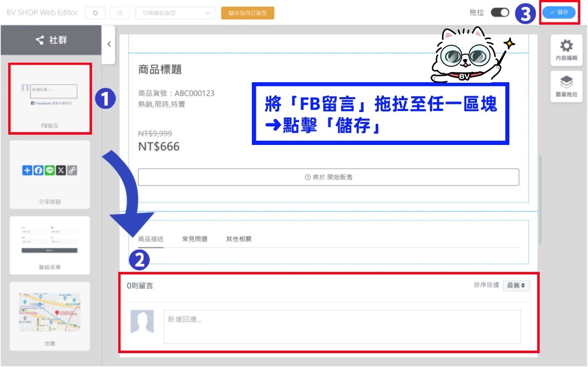
Task: Click the 排序依據 label
Action: click(486, 285)
